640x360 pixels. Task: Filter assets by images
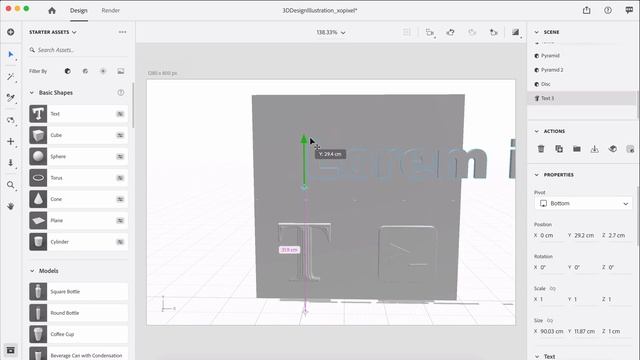[x=121, y=71]
